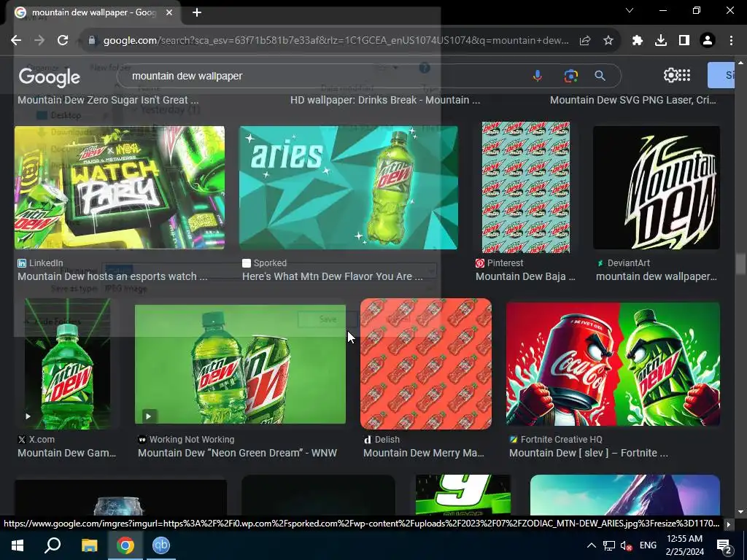Open Google quick settings gear

click(x=670, y=75)
